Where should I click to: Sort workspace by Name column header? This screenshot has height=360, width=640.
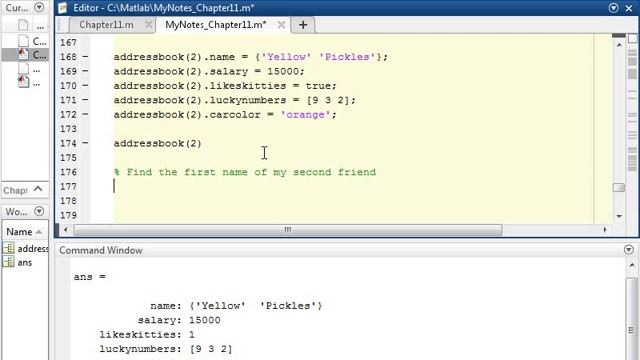tap(24, 232)
